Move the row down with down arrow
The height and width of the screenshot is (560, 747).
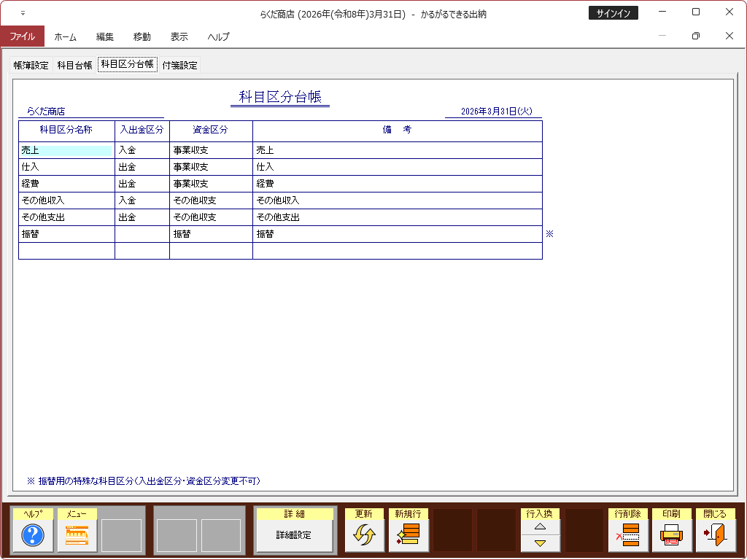pos(540,543)
